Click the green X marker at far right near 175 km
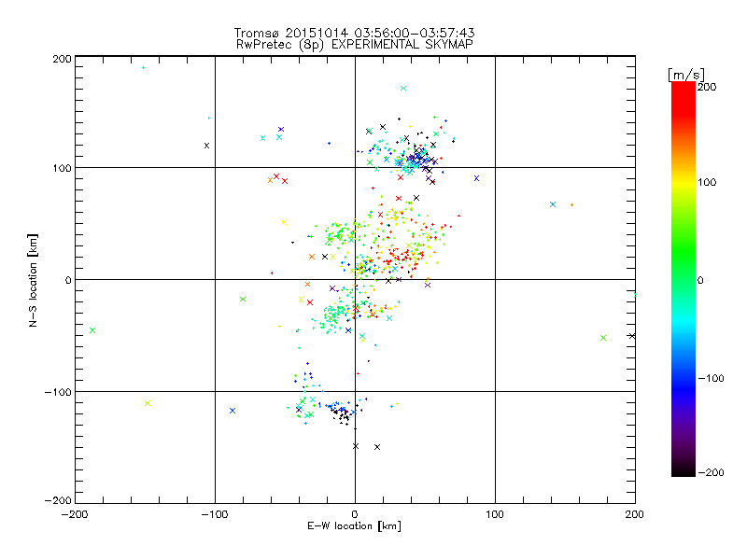Screen dimensions: 747x560 point(603,338)
